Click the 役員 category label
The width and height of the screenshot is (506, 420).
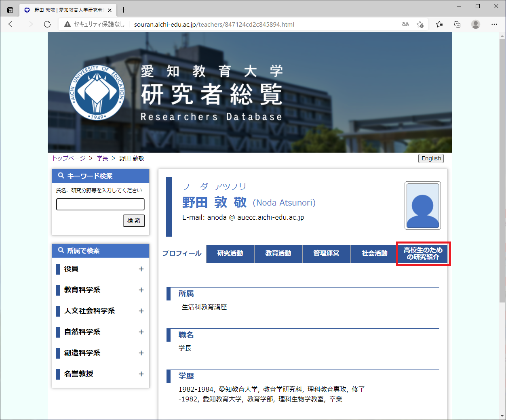click(x=71, y=269)
